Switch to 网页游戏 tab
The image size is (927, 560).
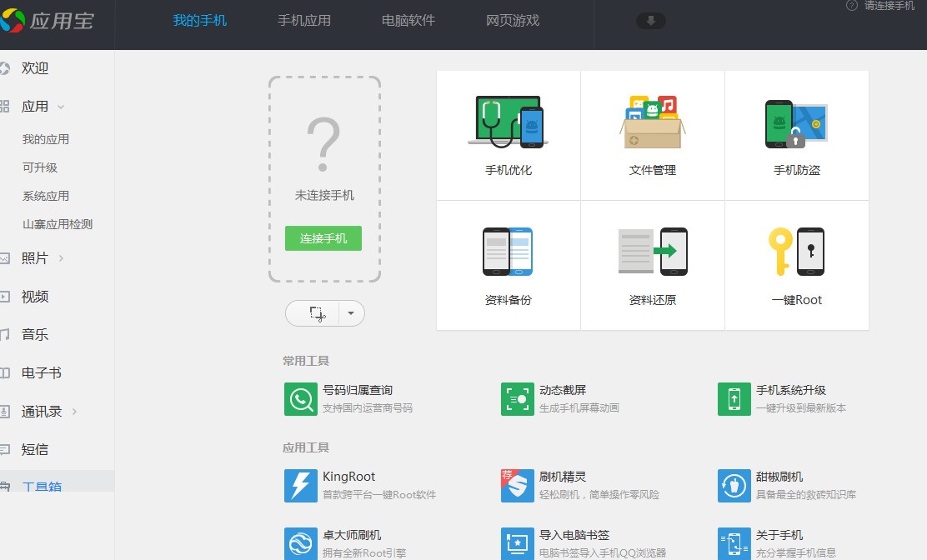point(513,21)
